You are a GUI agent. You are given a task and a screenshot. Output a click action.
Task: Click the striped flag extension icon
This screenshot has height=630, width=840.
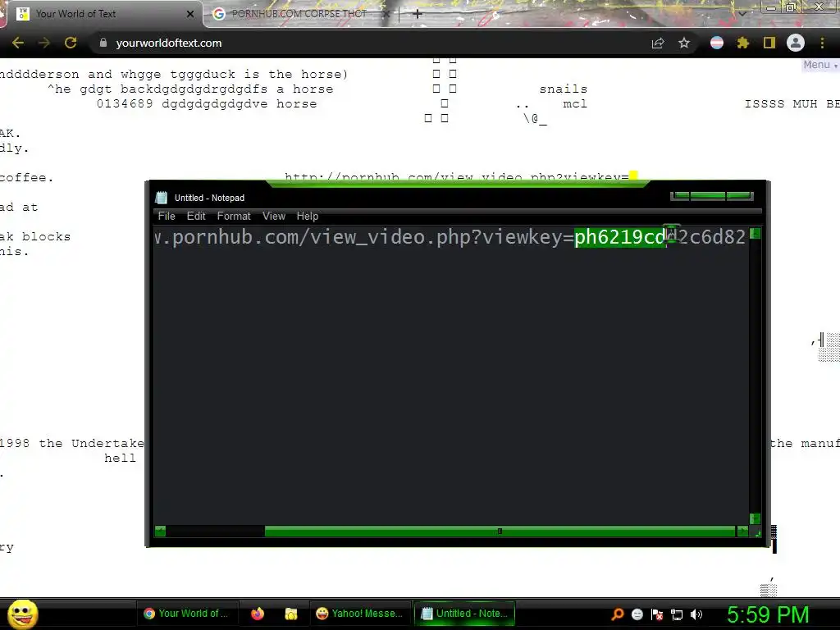click(717, 43)
